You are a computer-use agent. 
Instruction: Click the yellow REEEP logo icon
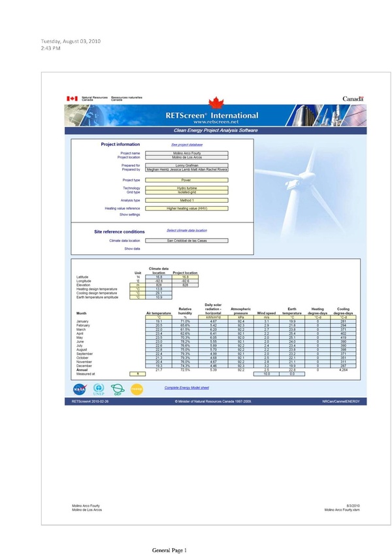[x=137, y=389]
